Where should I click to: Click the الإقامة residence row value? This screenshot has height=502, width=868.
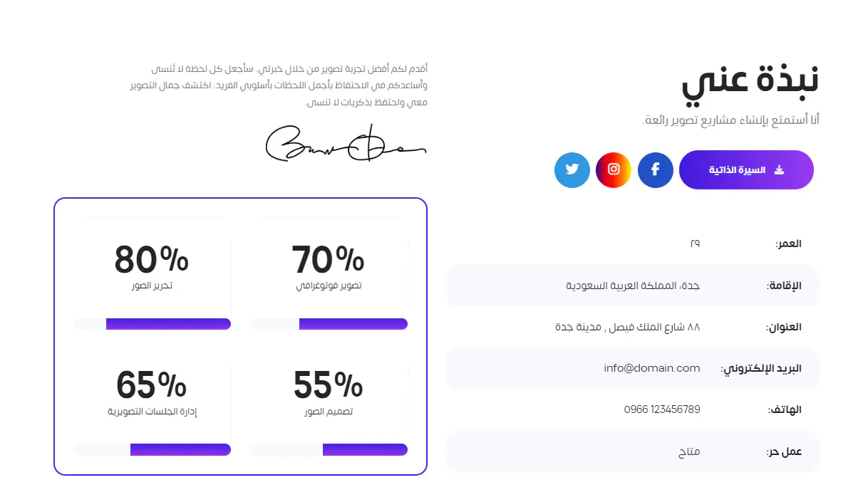tap(633, 286)
